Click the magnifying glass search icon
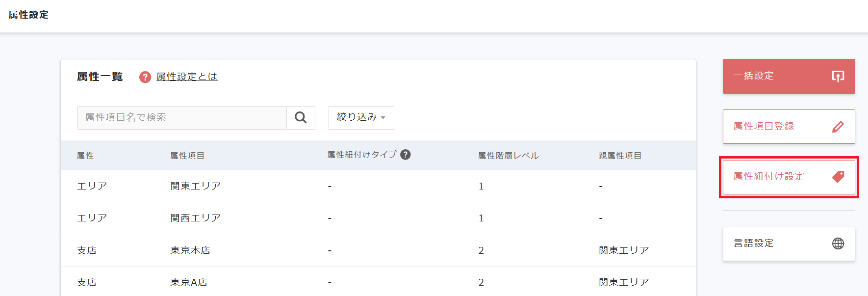 tap(301, 118)
